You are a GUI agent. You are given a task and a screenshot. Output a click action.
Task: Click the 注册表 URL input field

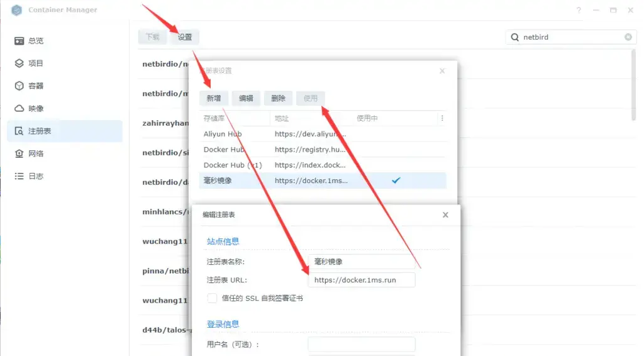(362, 280)
